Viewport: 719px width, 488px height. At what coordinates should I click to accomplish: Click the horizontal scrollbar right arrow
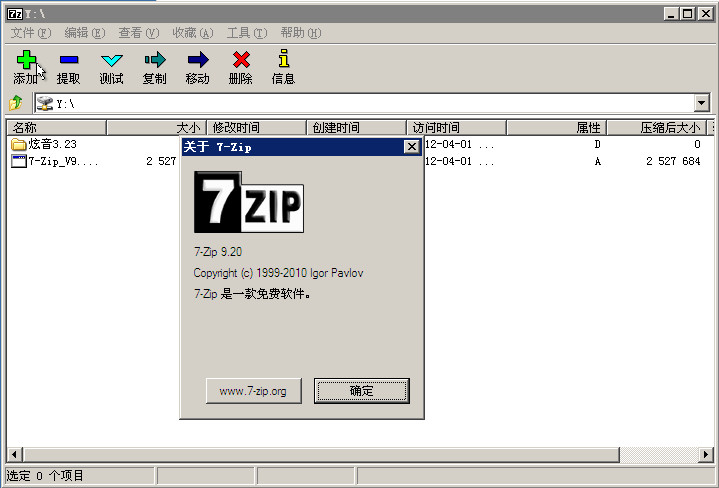pos(705,455)
